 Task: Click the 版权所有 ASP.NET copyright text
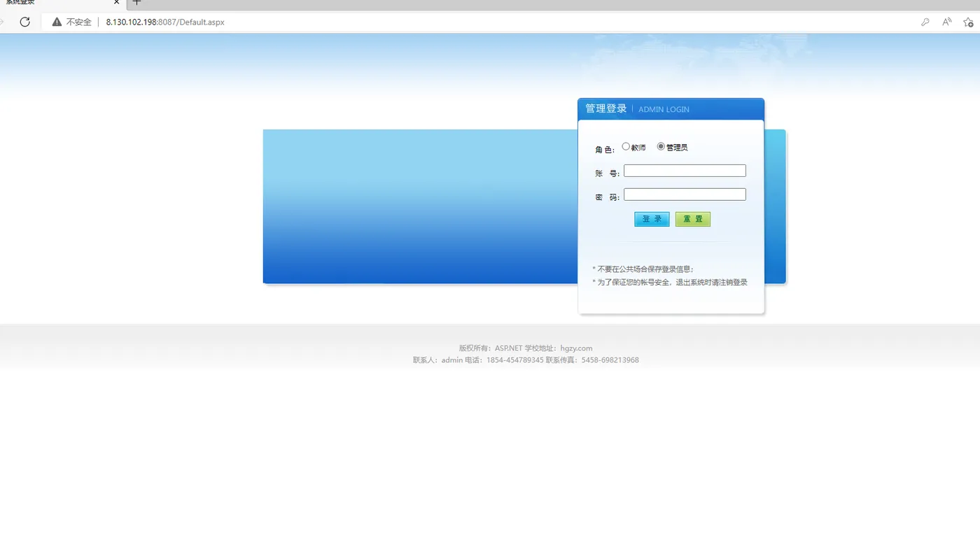pyautogui.click(x=491, y=348)
